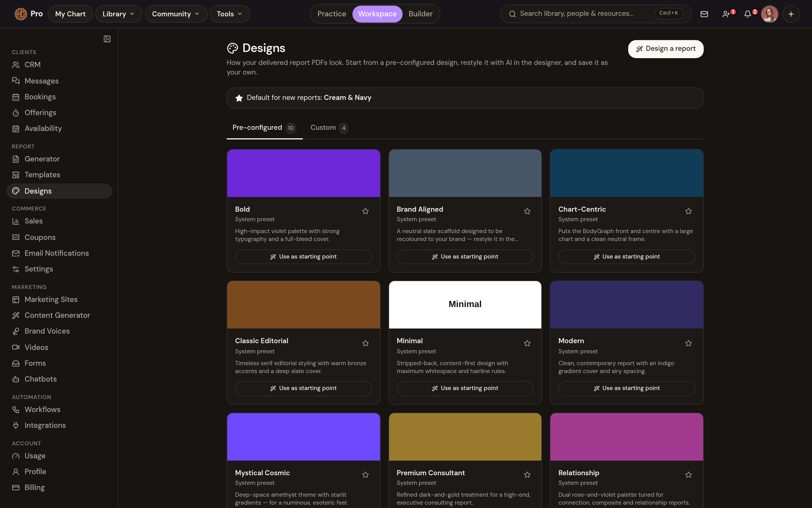This screenshot has width=812, height=508.
Task: Select the Workspace mode tab
Action: point(377,14)
